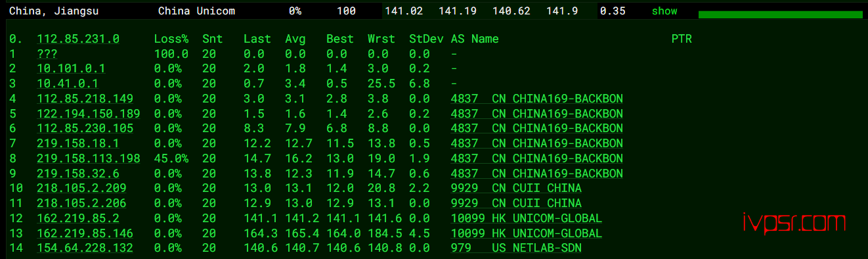Open hop IP 162.219.85.146
Screen dimensions: 868x259
tap(85, 233)
